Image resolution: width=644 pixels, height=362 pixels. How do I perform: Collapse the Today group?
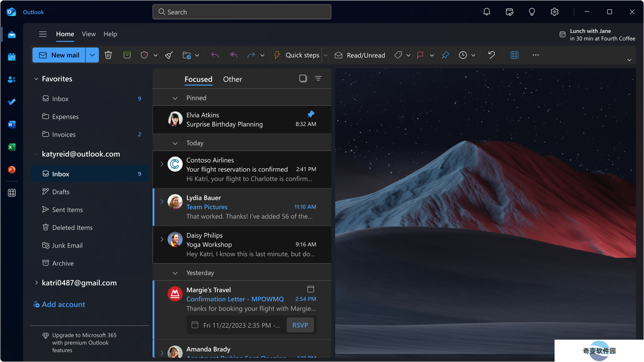click(x=175, y=143)
